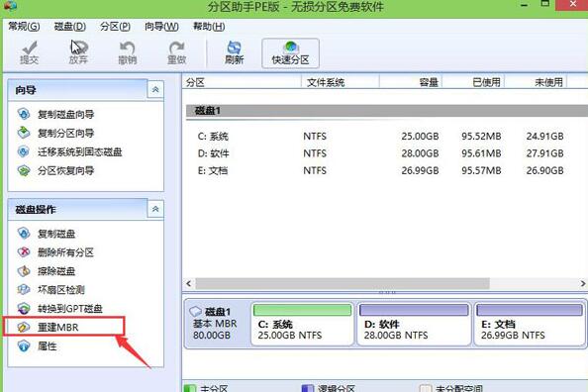Click the 撤销 (Undo) toolbar icon

(127, 52)
